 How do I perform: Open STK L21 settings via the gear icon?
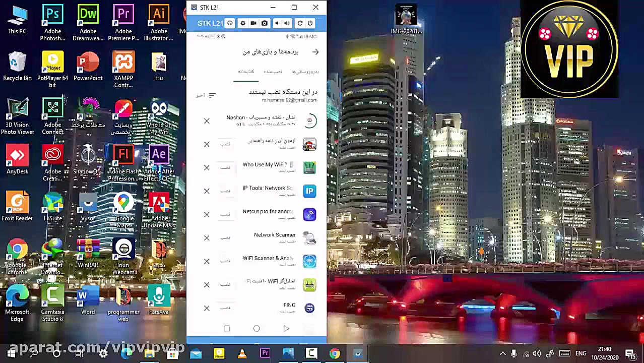click(243, 23)
